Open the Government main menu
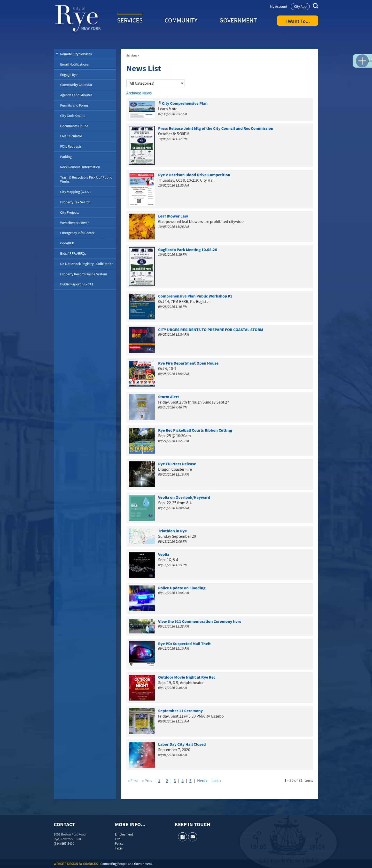 coord(238,21)
